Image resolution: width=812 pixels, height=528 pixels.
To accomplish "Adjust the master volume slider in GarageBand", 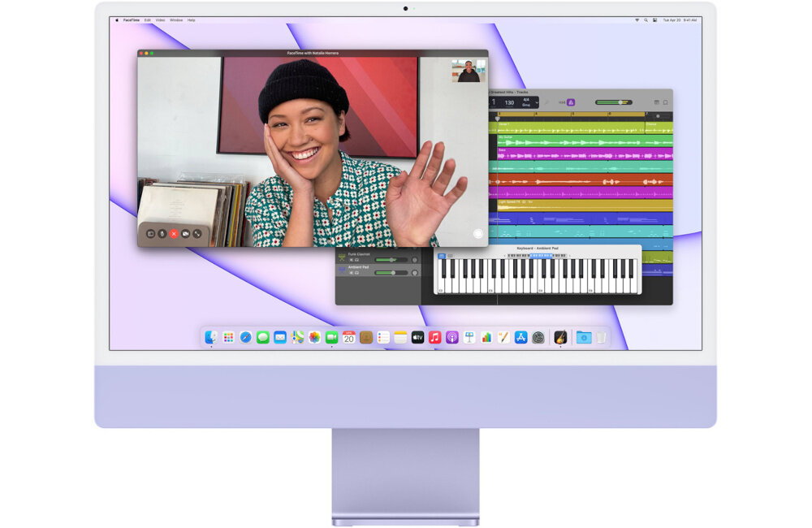I will tap(620, 102).
